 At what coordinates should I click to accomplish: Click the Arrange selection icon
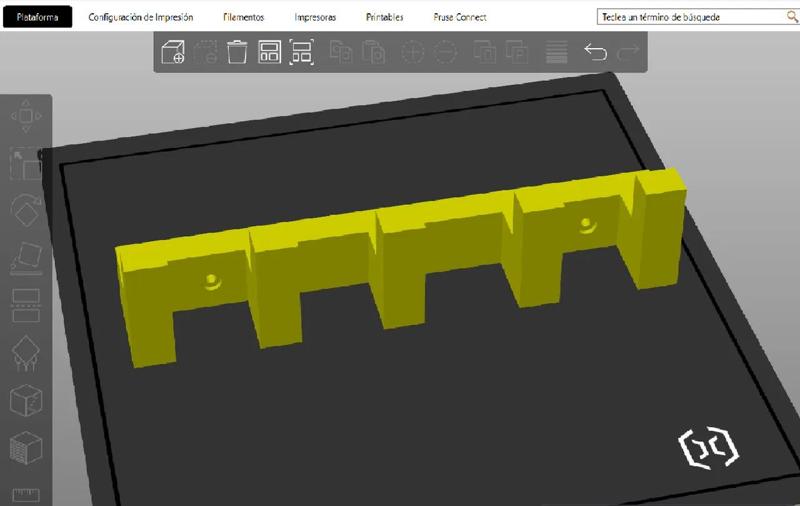click(x=302, y=52)
